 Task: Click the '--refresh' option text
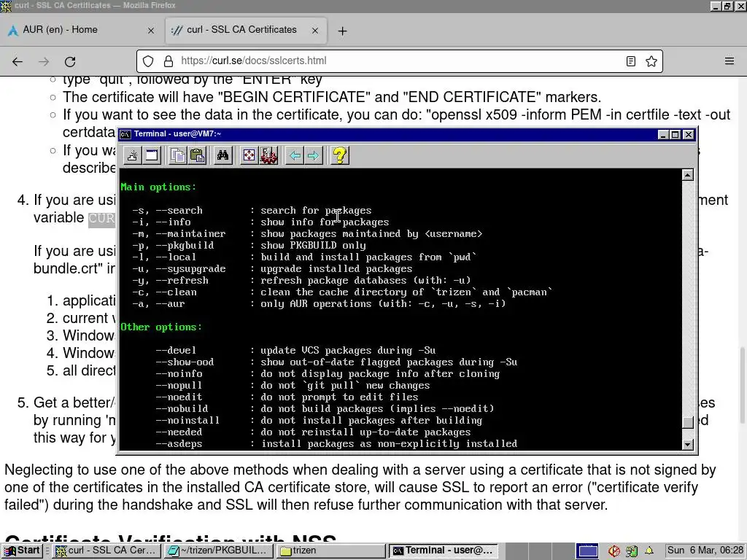click(x=182, y=281)
